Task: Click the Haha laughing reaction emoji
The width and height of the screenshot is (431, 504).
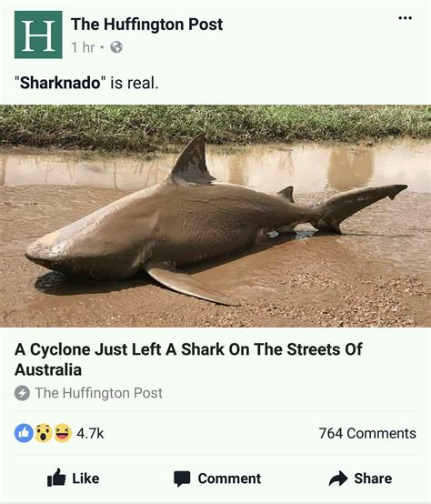Action: click(x=63, y=433)
